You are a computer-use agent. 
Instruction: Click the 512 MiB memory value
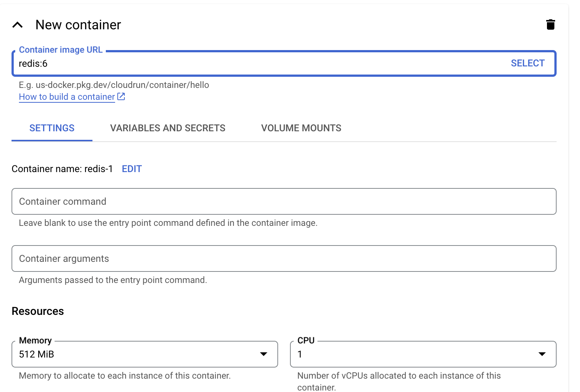click(37, 355)
